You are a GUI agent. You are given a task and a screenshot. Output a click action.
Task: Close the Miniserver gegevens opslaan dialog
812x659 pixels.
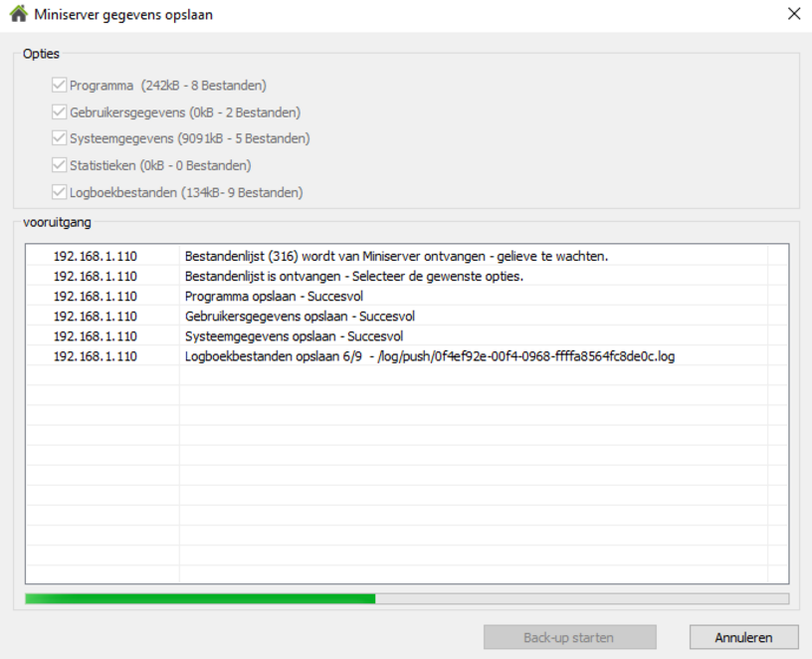tap(793, 14)
